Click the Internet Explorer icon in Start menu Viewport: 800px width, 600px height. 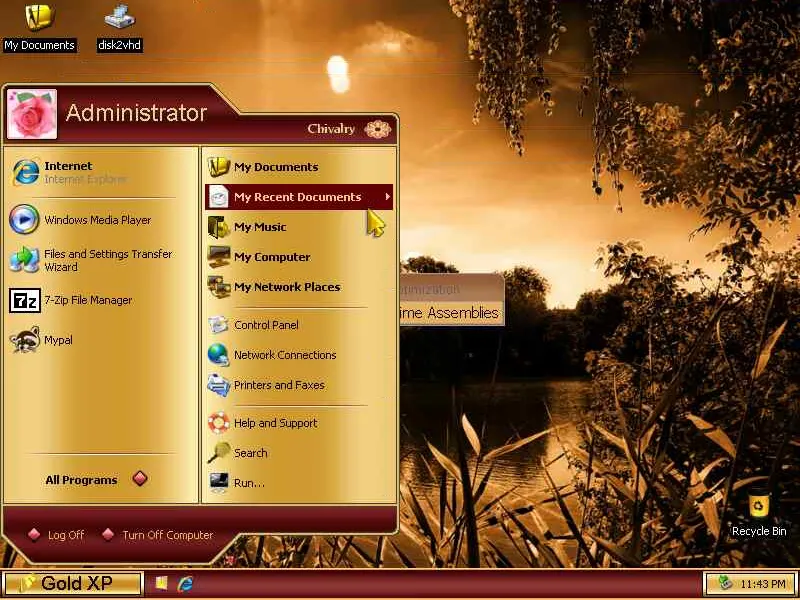click(25, 172)
